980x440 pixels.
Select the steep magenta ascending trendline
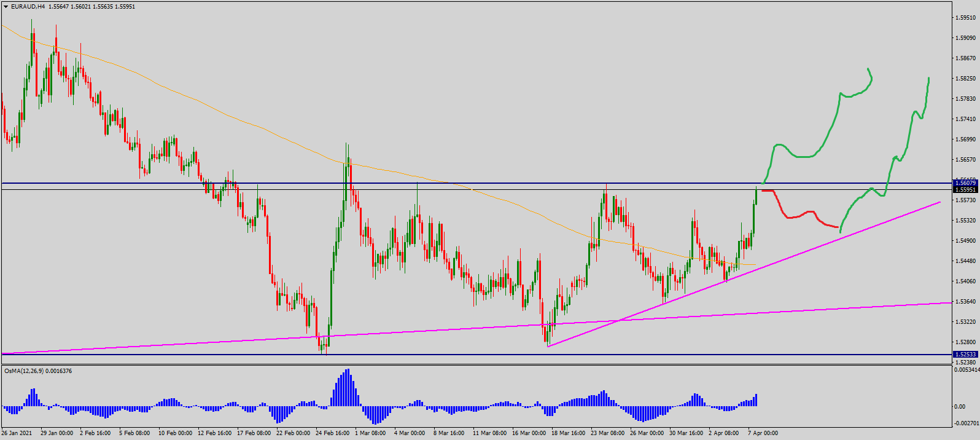coord(743,274)
